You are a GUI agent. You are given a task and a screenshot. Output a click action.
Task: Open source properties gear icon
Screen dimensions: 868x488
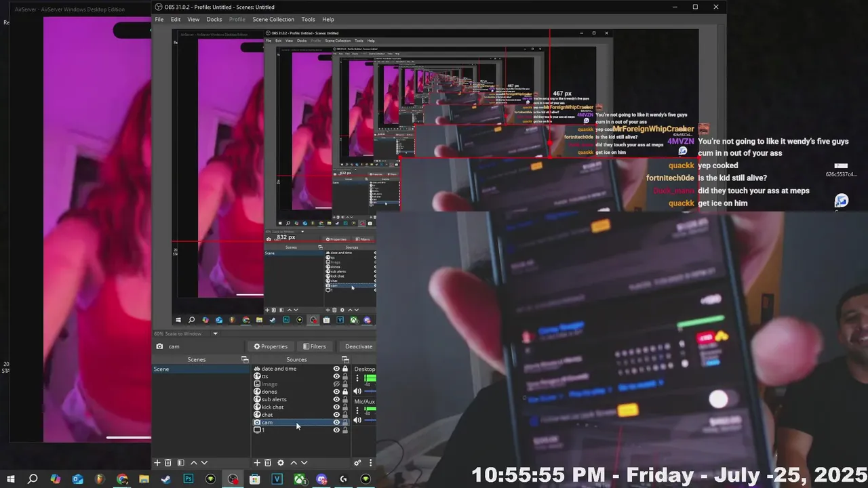pos(281,463)
